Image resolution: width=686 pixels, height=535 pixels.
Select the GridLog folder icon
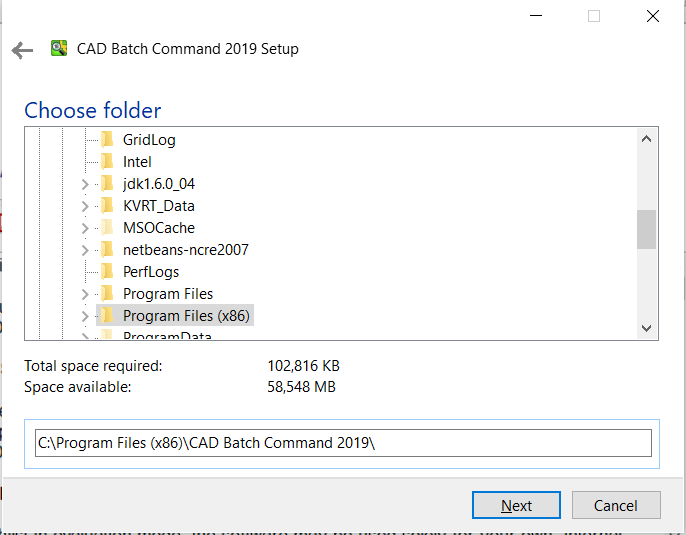click(107, 140)
